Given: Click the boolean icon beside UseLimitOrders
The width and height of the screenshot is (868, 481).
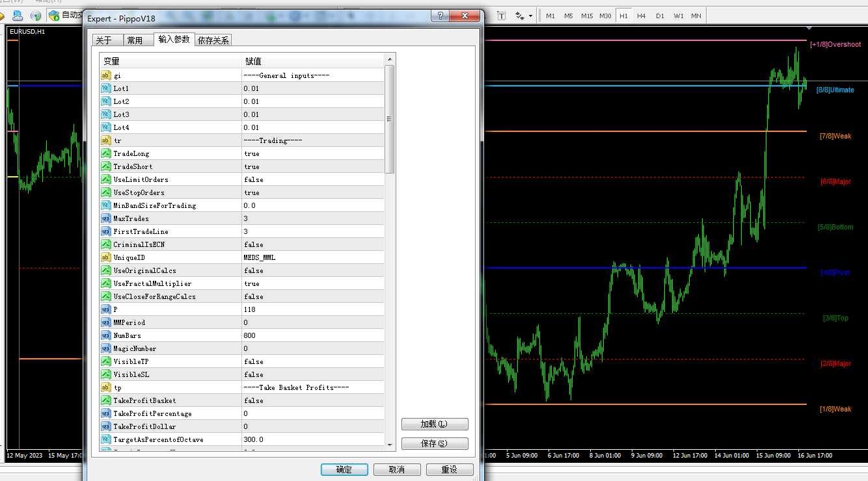Looking at the screenshot, I should (105, 179).
